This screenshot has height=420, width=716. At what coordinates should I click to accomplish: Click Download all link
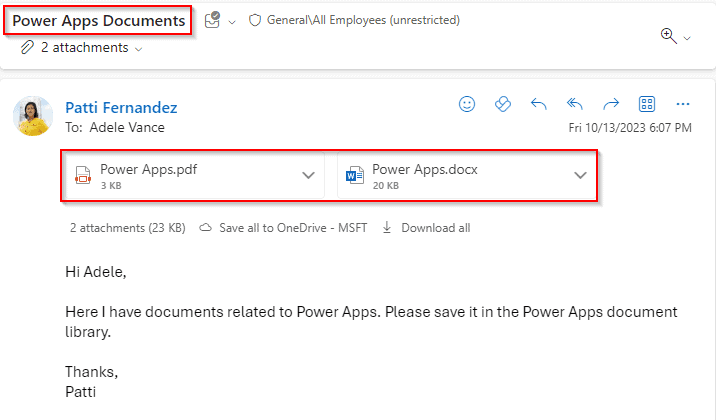tap(436, 228)
